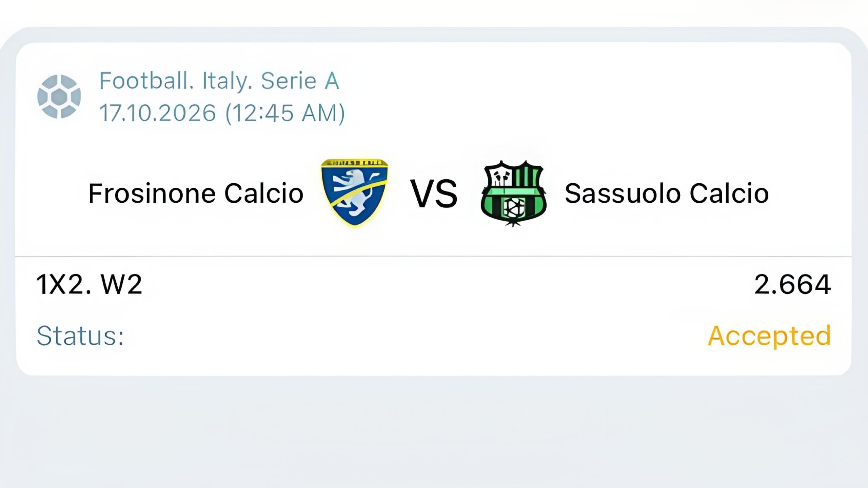Image resolution: width=868 pixels, height=488 pixels.
Task: Click the divider line under the teams
Action: pyautogui.click(x=433, y=256)
